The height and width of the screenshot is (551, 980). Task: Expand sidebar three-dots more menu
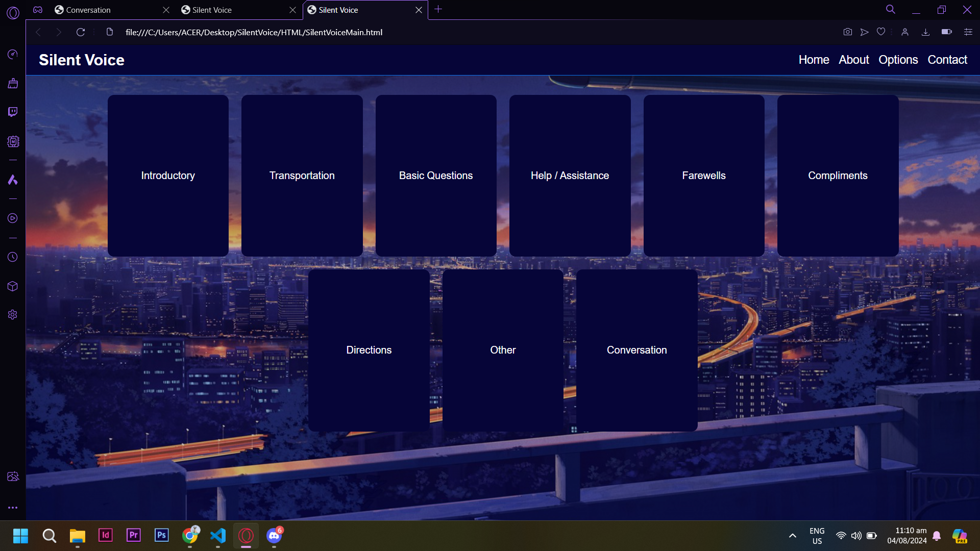click(x=13, y=508)
